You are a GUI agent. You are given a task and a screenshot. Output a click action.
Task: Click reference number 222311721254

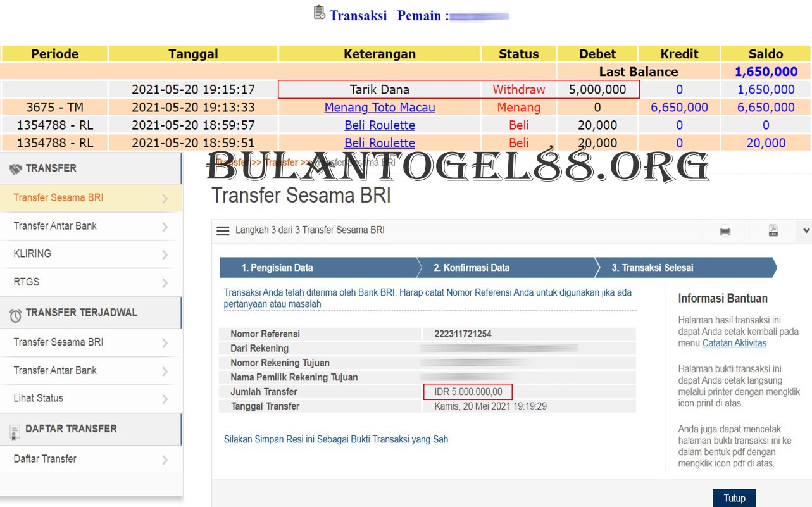pyautogui.click(x=463, y=334)
